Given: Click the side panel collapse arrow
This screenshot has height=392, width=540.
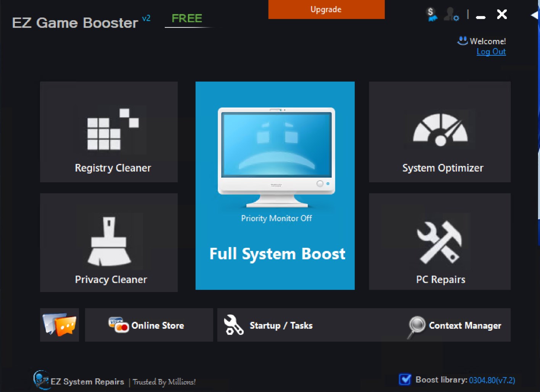Looking at the screenshot, I should tap(535, 15).
